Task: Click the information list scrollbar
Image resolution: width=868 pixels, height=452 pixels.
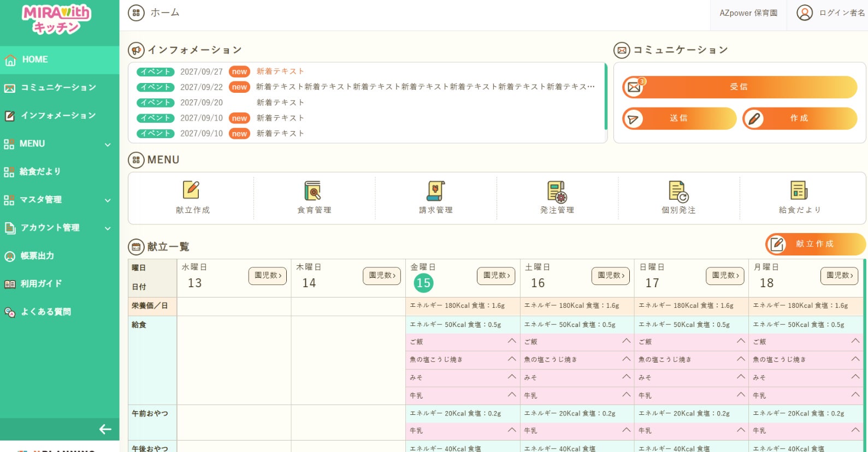Action: 606,97
